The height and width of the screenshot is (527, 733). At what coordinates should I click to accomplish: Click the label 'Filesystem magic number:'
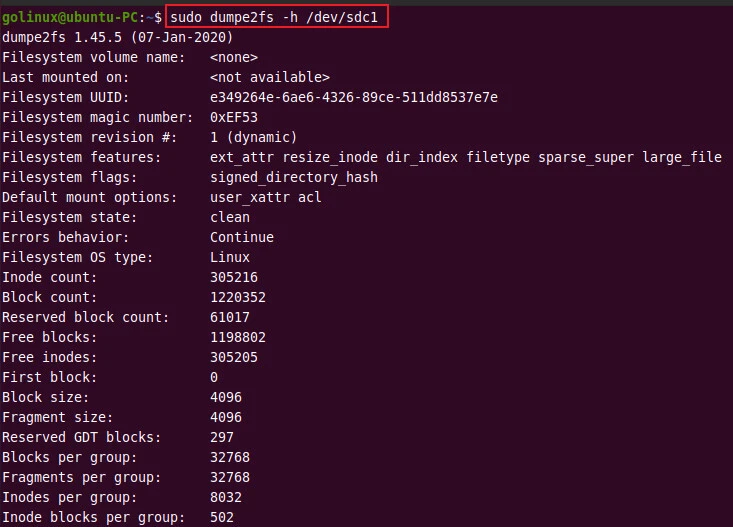97,117
